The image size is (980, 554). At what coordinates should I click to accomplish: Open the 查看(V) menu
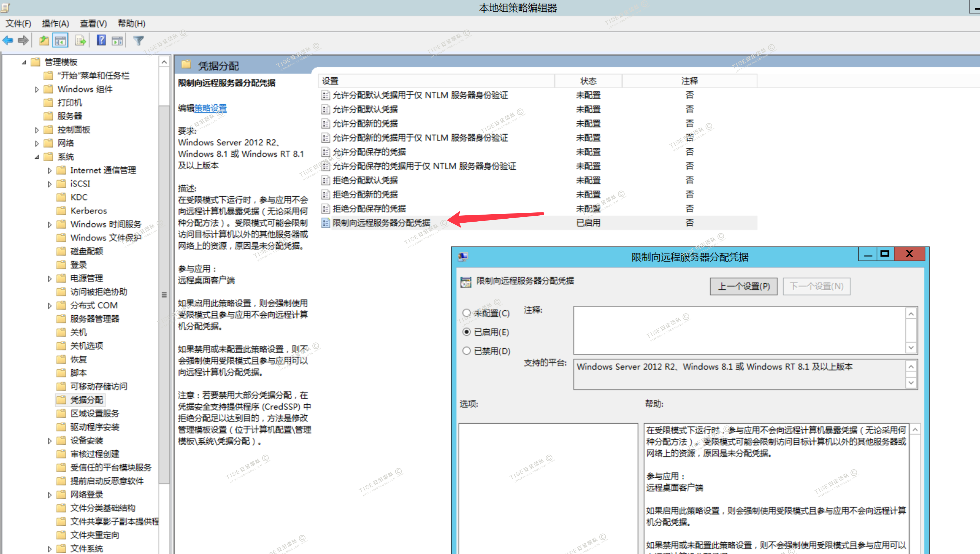(x=93, y=24)
